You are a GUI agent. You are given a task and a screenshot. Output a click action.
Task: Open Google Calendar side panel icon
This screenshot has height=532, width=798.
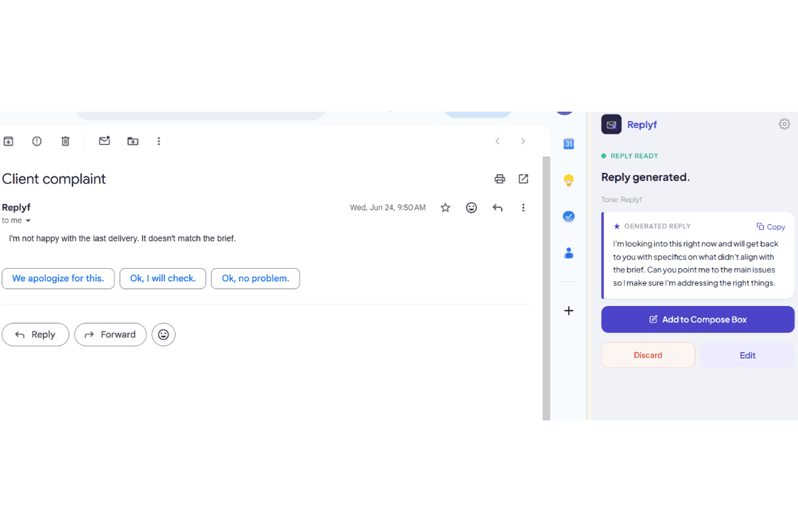[x=569, y=144]
